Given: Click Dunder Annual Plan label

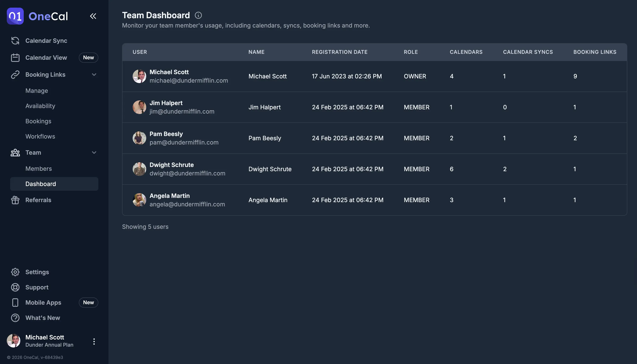Looking at the screenshot, I should tap(50, 345).
